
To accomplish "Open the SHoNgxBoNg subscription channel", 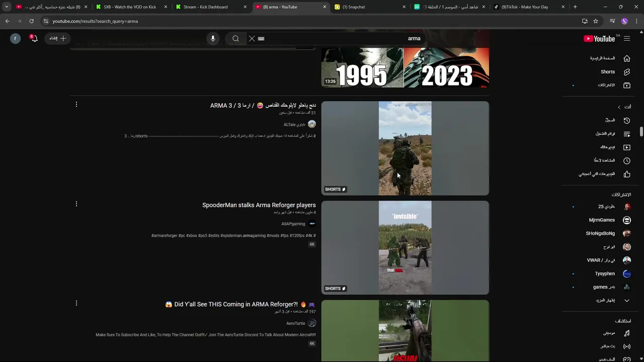I will click(600, 233).
